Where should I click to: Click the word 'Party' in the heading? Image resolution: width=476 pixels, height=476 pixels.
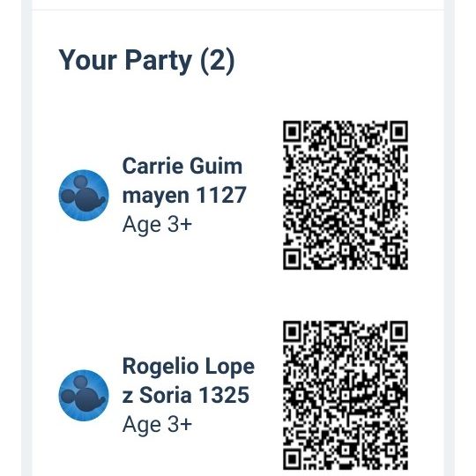[x=158, y=61]
